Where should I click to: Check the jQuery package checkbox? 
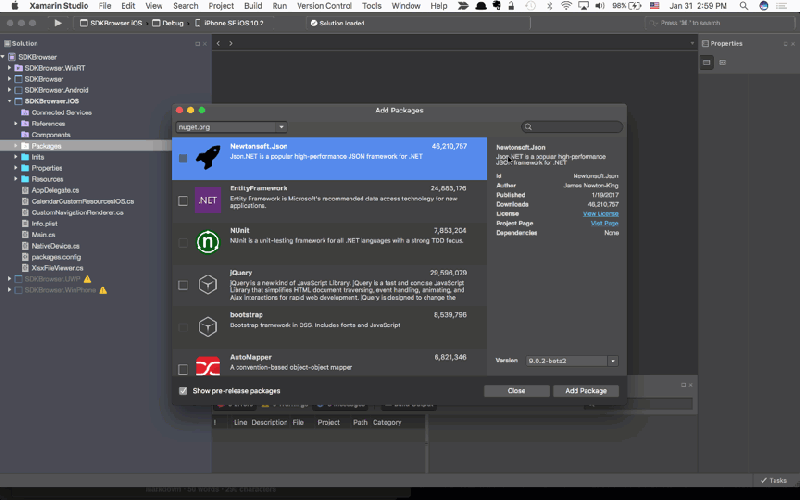[183, 285]
